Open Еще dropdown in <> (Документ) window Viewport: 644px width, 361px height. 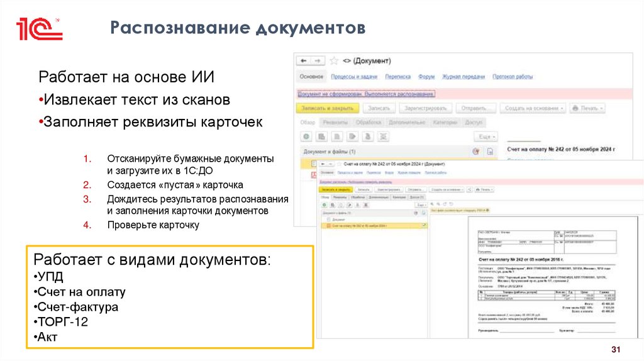pos(486,136)
